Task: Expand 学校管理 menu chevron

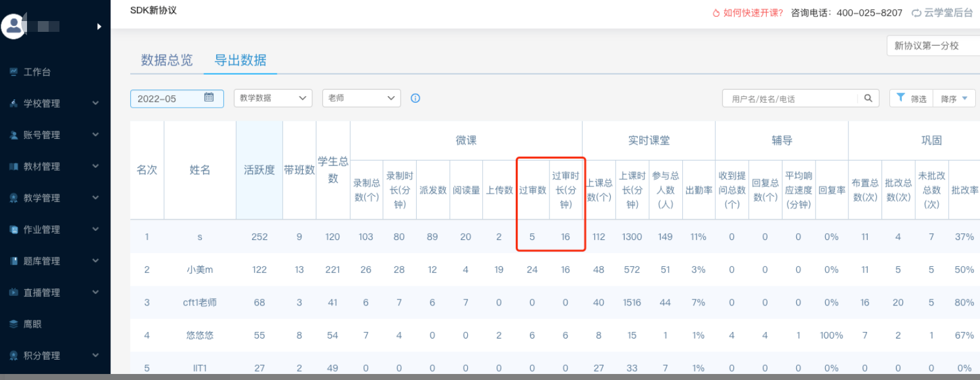Action: (95, 103)
